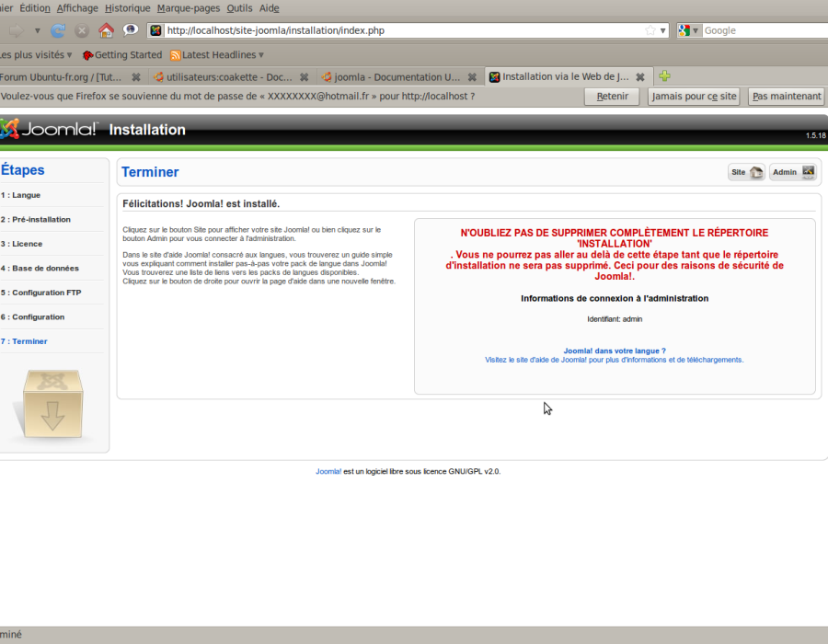The height and width of the screenshot is (644, 828).
Task: Bookmark this page with the star icon
Action: coord(650,30)
